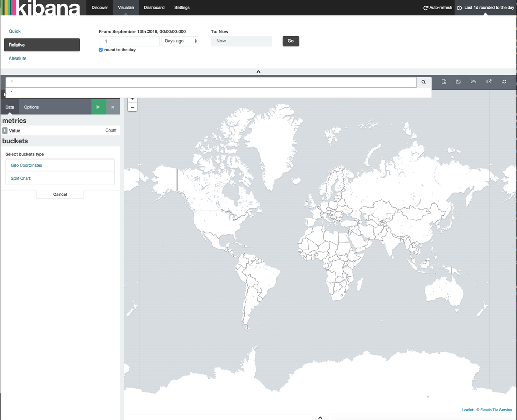This screenshot has width=517, height=420.
Task: Apply changes with the green play button
Action: point(98,107)
